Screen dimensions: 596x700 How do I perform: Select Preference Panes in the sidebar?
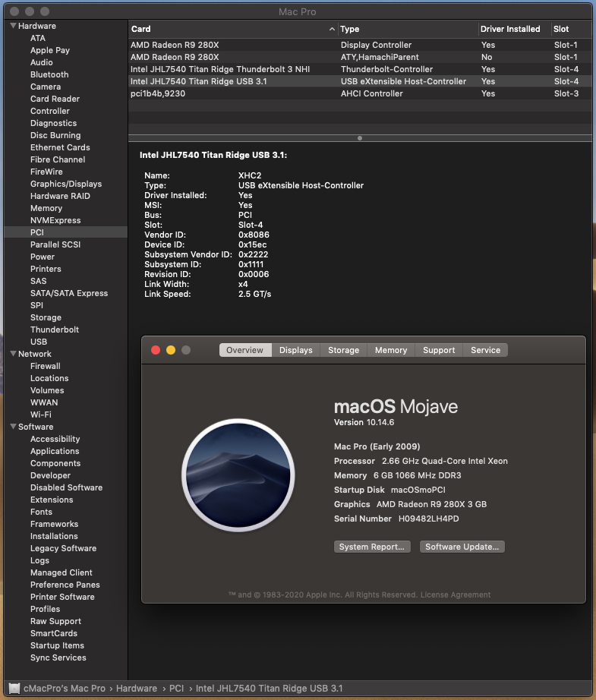point(65,585)
